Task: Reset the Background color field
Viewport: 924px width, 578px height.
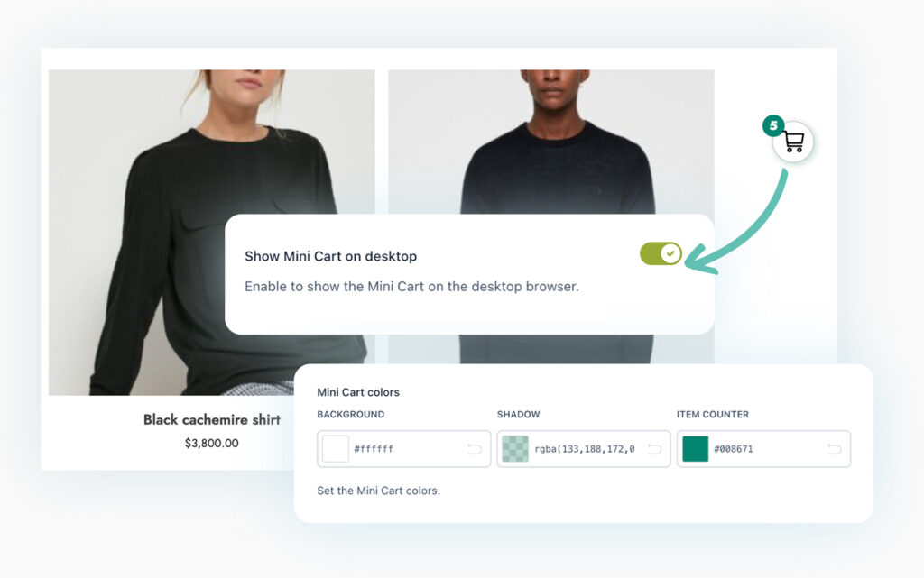Action: click(x=475, y=449)
